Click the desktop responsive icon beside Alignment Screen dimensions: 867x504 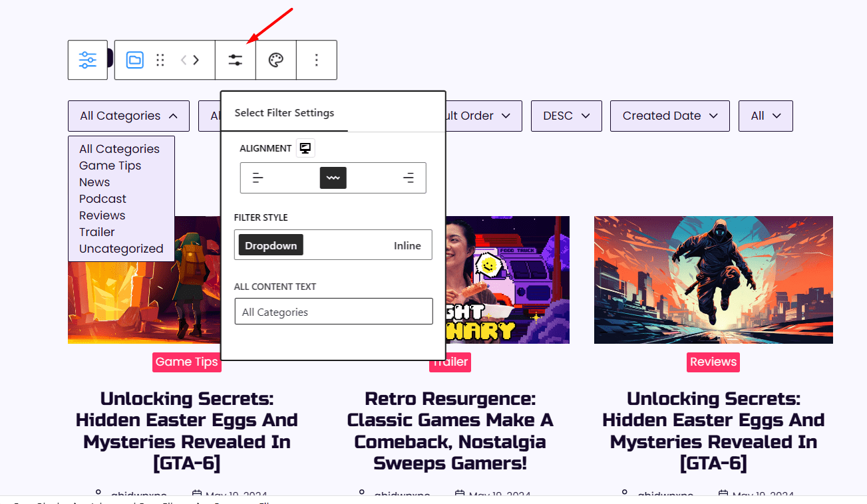coord(305,148)
